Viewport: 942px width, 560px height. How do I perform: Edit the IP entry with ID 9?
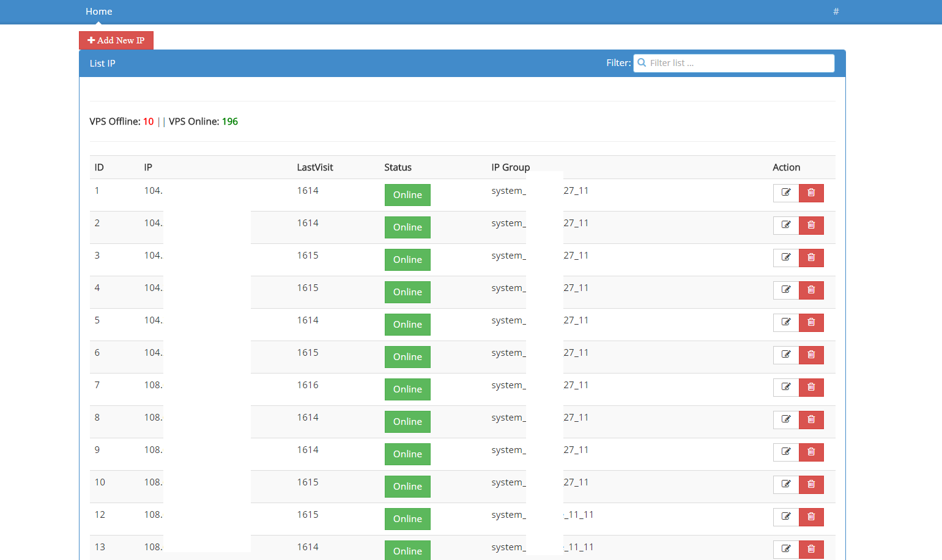coord(786,452)
